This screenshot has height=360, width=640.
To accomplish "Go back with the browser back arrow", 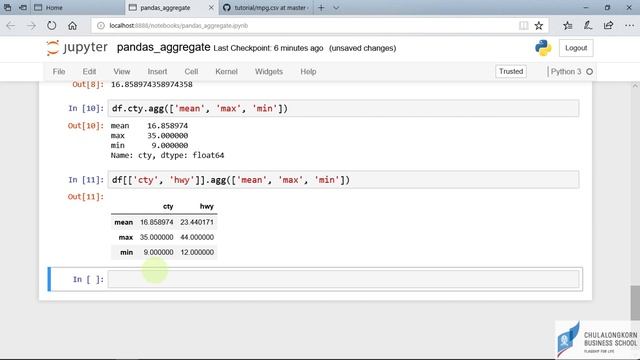I will pos(11,26).
